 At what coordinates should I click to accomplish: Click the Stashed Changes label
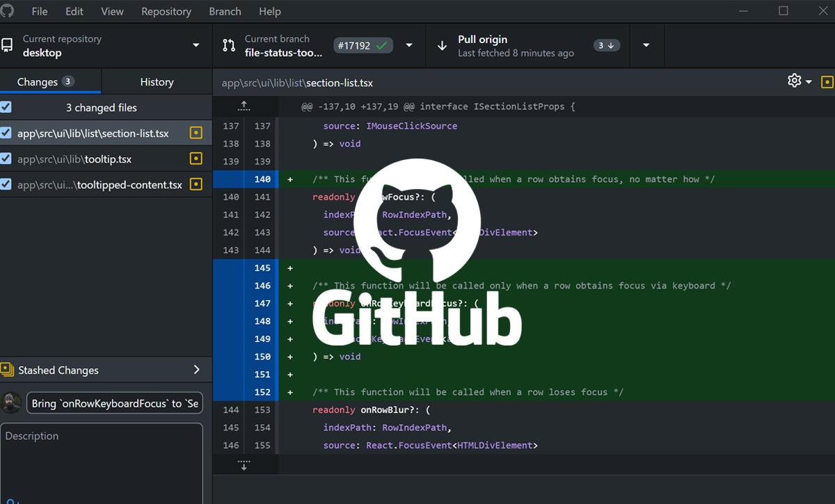(58, 371)
